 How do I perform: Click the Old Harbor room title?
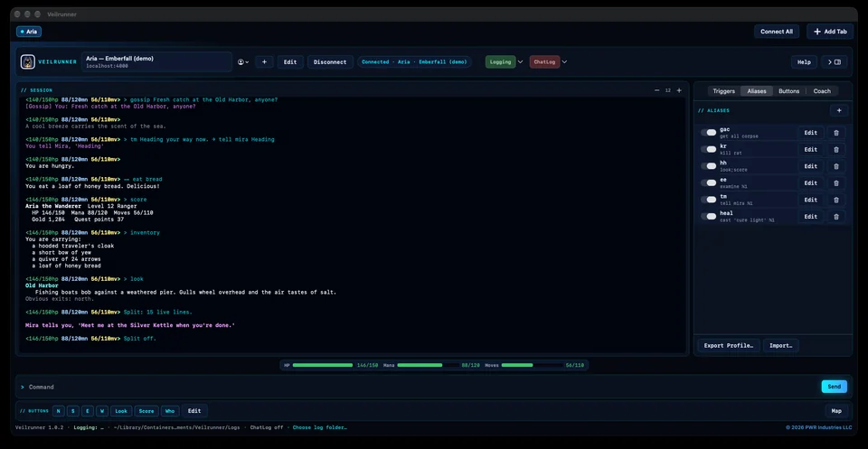[x=42, y=285]
